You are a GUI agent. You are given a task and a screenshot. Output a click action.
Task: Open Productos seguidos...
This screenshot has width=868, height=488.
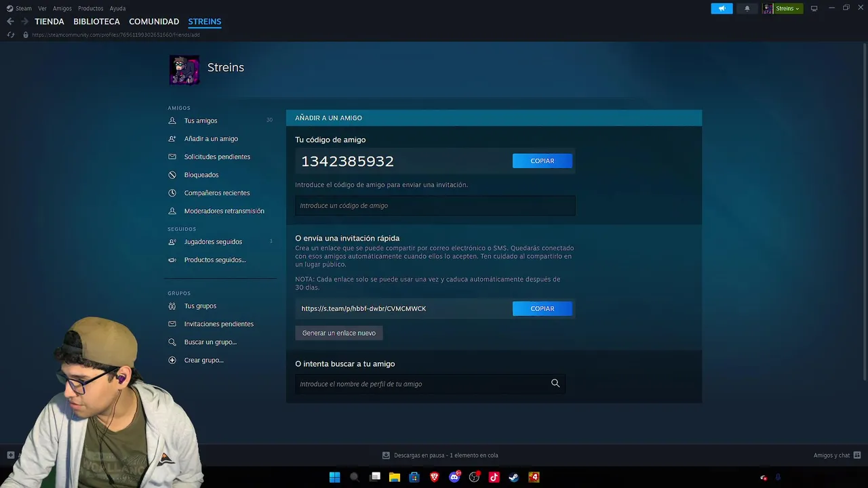point(215,260)
